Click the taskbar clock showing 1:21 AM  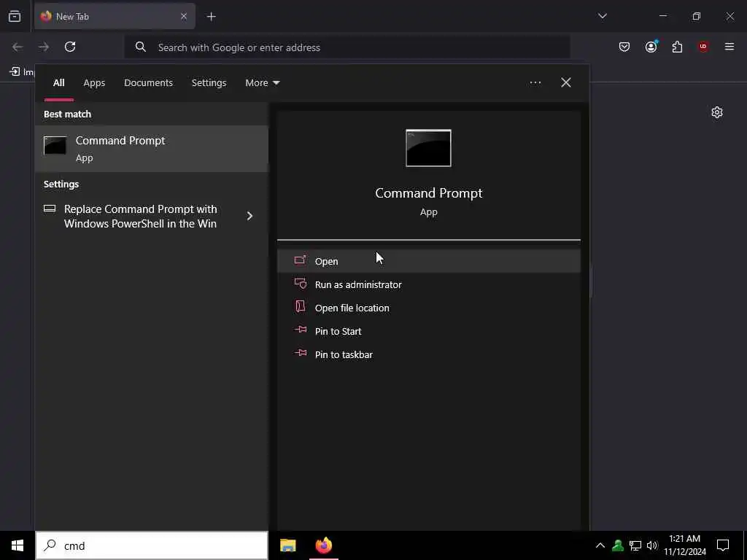(684, 545)
